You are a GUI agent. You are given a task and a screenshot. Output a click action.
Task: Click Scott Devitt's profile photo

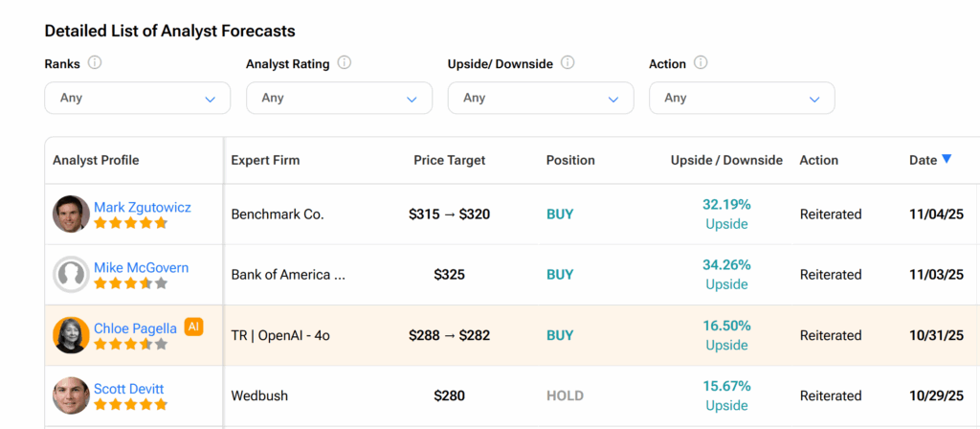pyautogui.click(x=71, y=395)
